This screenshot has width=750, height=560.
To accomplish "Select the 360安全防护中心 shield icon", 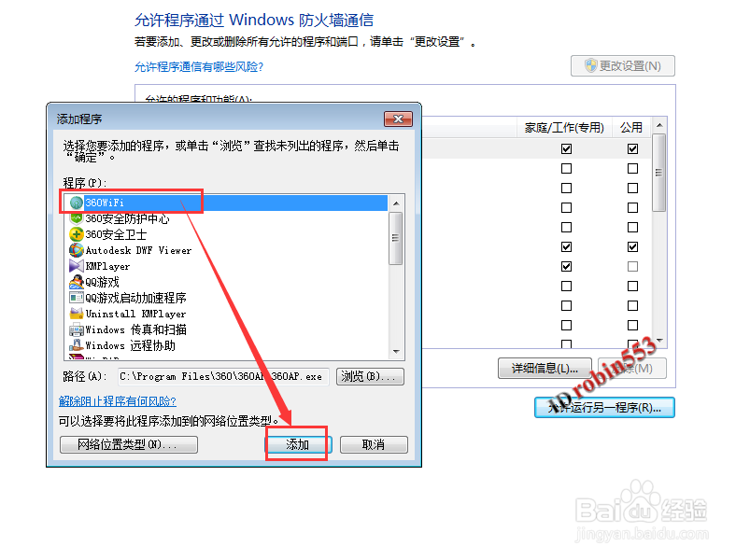I will pos(76,218).
